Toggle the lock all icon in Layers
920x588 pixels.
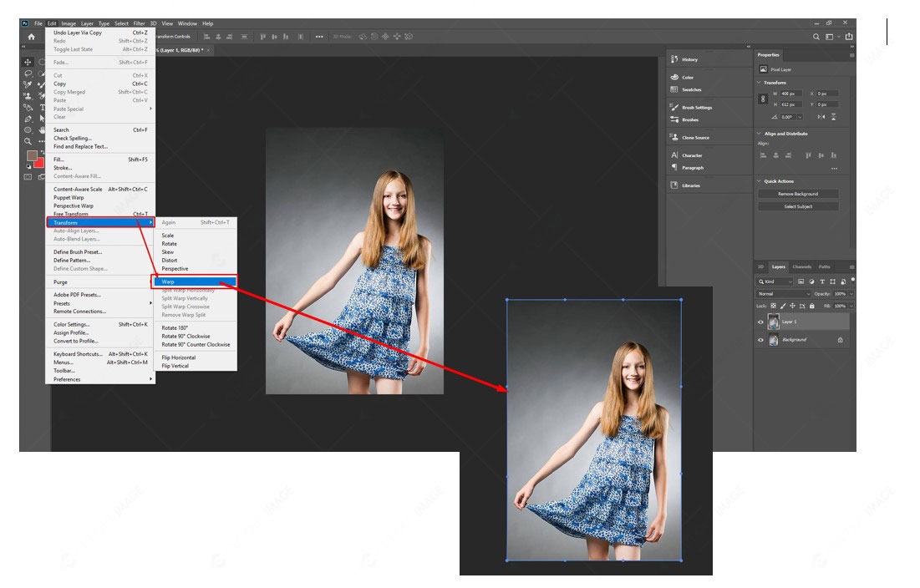coord(812,306)
